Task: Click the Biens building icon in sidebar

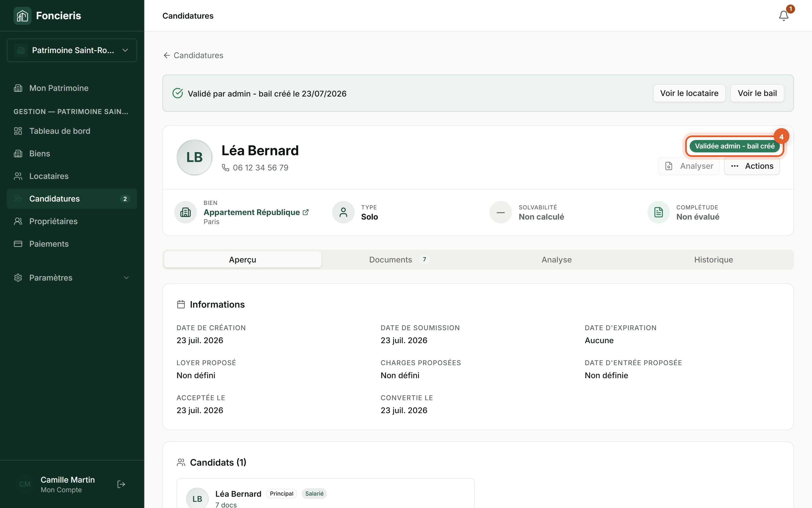Action: coord(18,154)
